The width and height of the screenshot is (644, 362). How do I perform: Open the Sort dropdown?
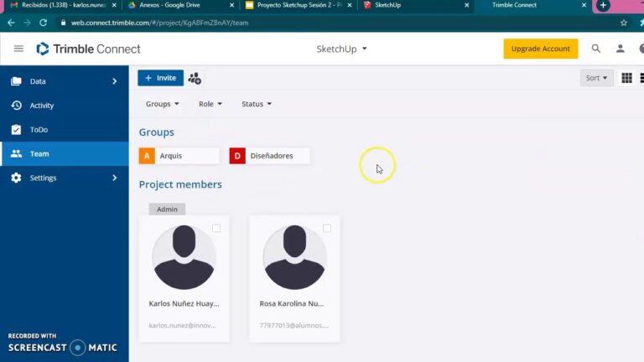596,78
